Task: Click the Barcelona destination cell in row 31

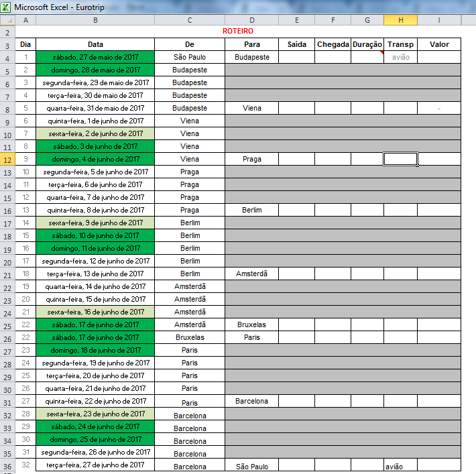Action: click(x=251, y=401)
